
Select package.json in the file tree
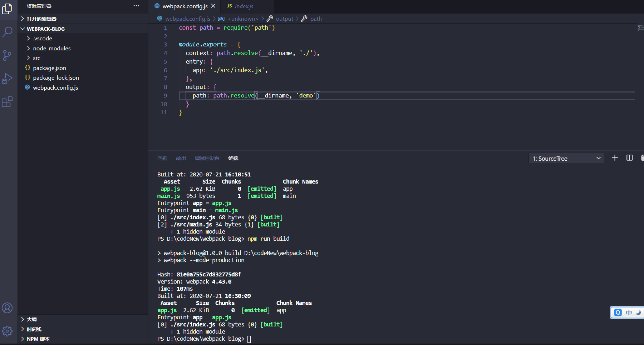click(49, 67)
